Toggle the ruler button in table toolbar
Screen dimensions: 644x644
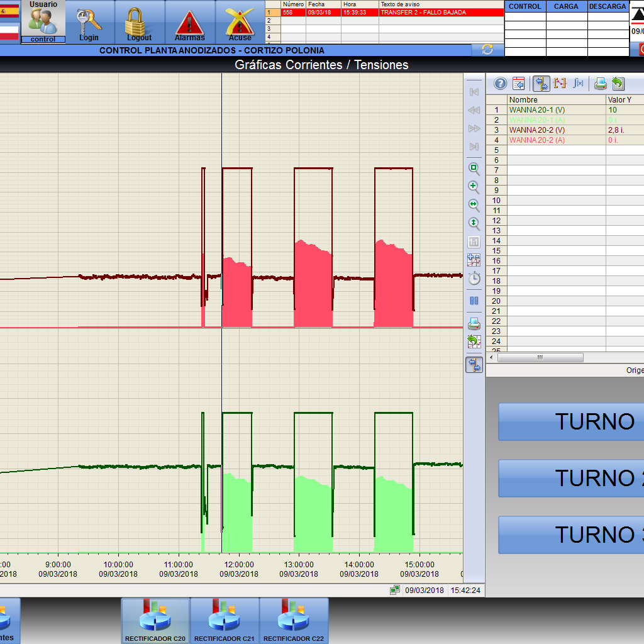click(542, 84)
